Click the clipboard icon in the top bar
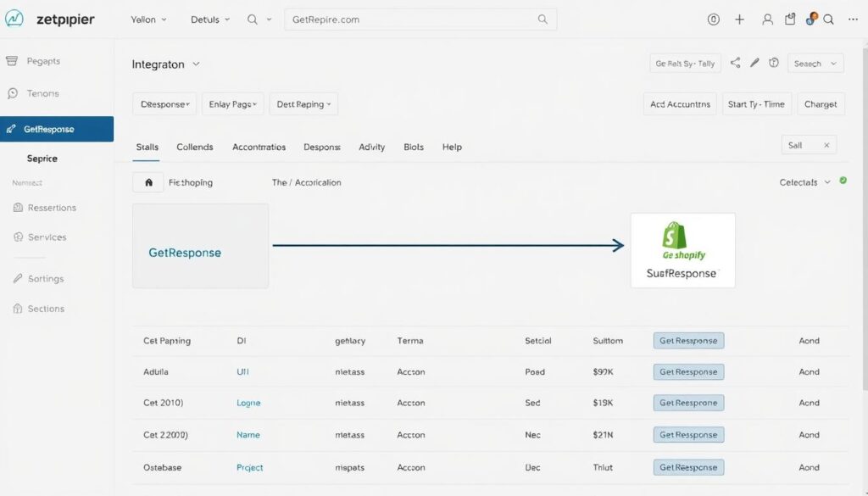This screenshot has width=868, height=496. [x=790, y=20]
